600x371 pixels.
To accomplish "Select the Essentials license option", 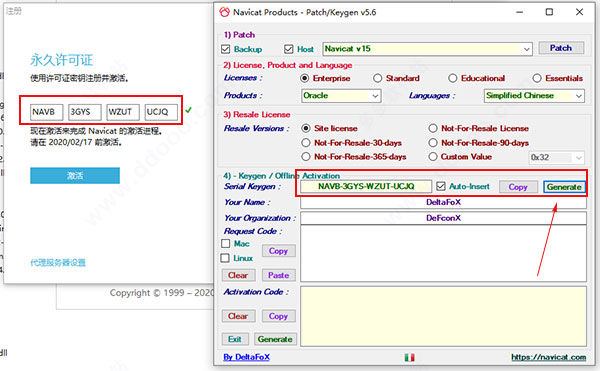I will pyautogui.click(x=537, y=78).
